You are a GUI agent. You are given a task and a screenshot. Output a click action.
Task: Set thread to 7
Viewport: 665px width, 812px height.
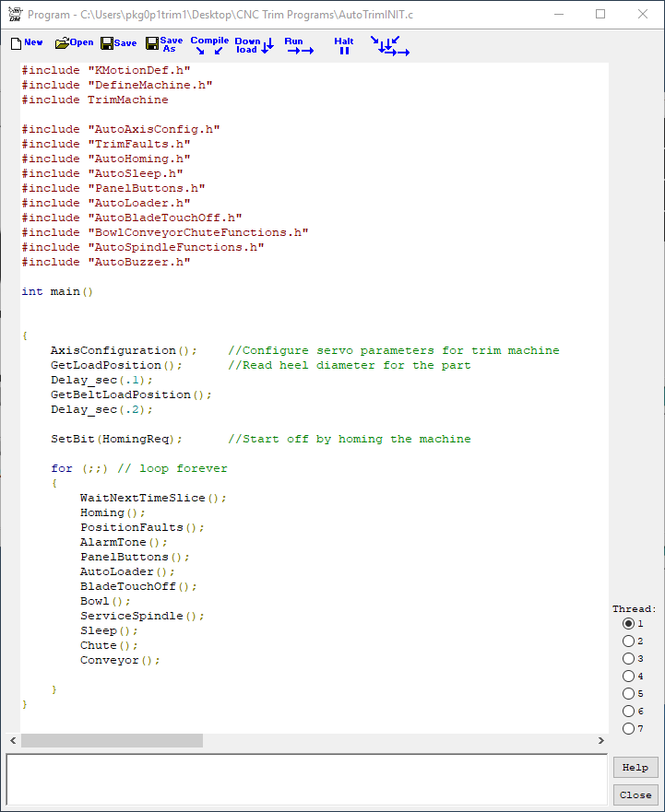point(629,729)
